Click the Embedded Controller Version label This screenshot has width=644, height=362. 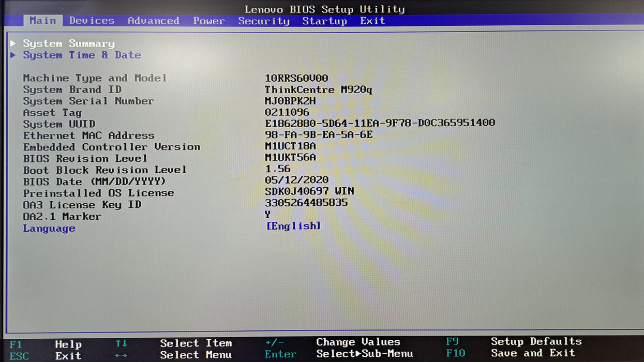(x=111, y=147)
